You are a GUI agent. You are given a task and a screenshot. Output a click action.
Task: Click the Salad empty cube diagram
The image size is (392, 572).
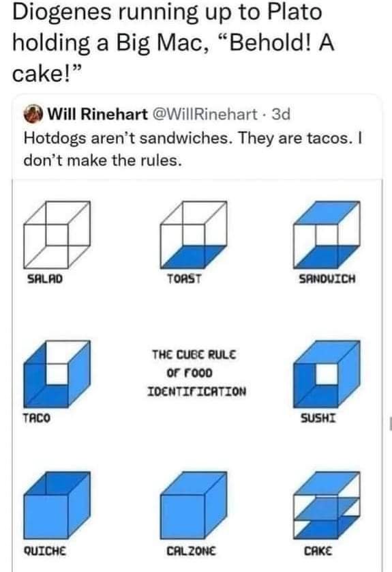coord(57,235)
